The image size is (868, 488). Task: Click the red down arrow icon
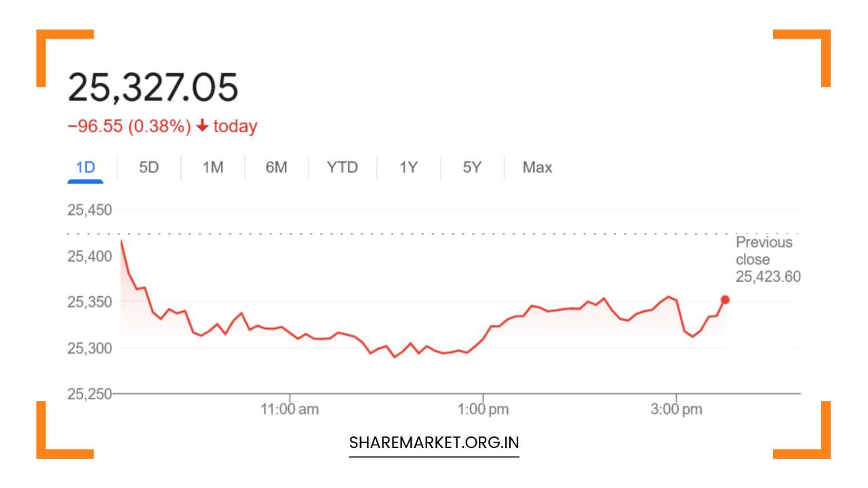tap(201, 126)
